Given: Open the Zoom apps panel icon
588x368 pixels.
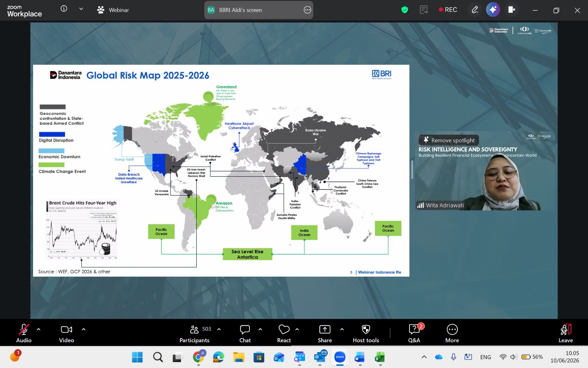Looking at the screenshot, I should click(x=511, y=10).
